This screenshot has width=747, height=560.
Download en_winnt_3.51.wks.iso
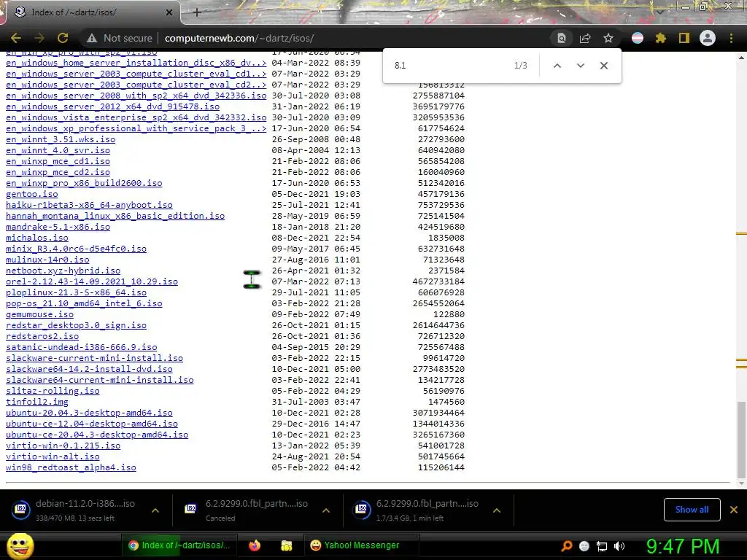pos(61,139)
